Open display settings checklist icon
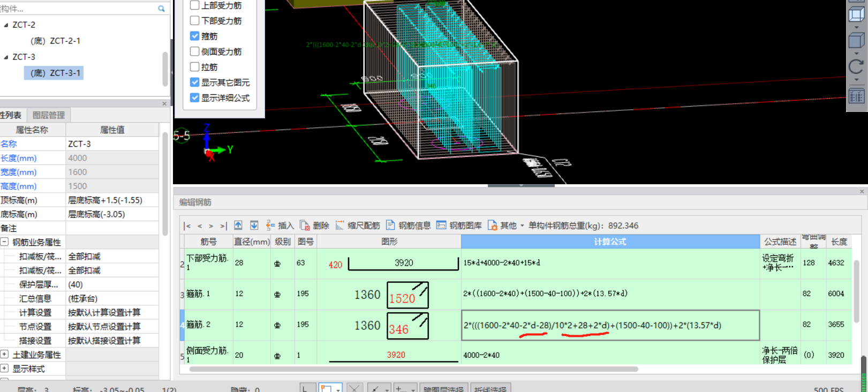Viewport: 868px width, 392px height. point(856,96)
